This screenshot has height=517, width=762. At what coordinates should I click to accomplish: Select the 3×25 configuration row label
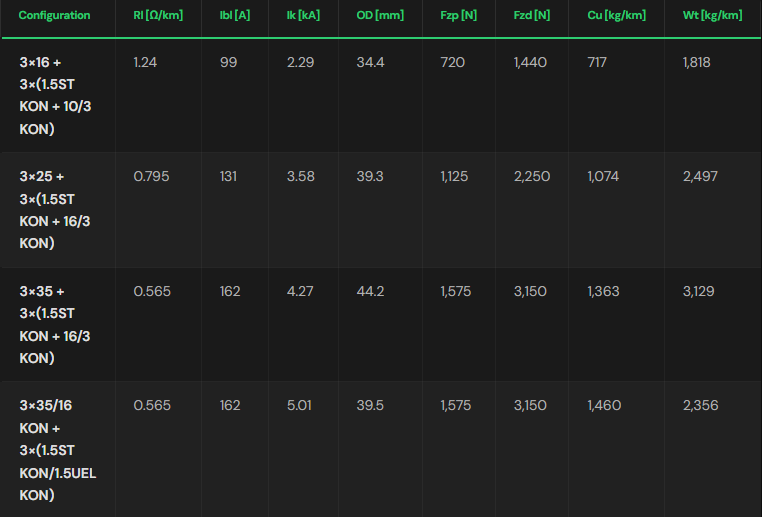pos(55,210)
